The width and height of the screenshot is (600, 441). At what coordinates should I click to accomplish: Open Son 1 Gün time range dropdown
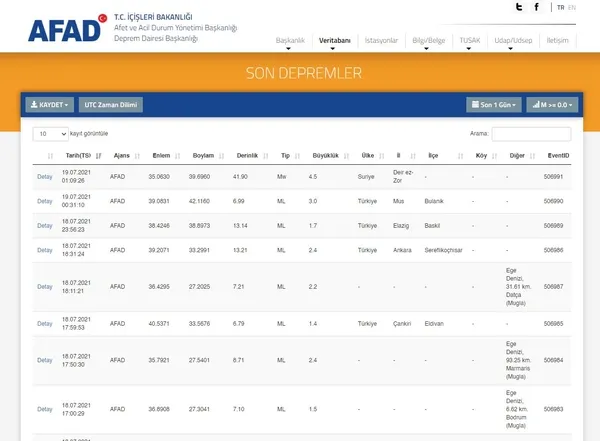(x=494, y=105)
